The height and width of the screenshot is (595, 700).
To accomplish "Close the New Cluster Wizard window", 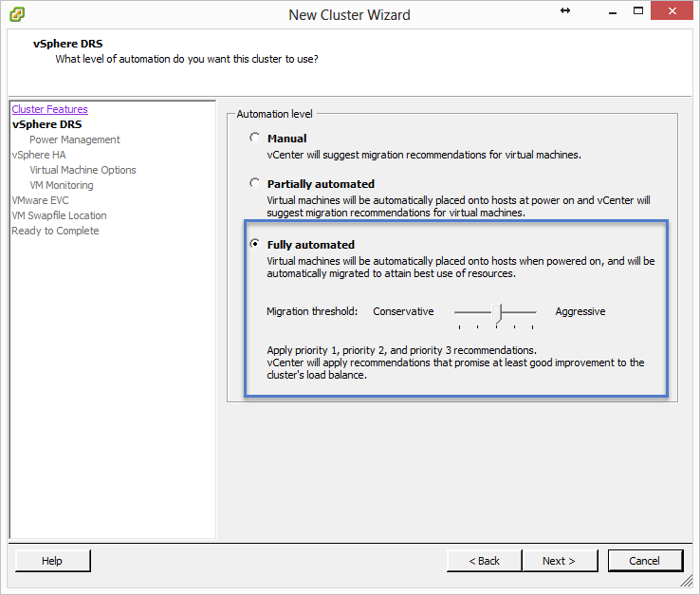I will pos(672,10).
